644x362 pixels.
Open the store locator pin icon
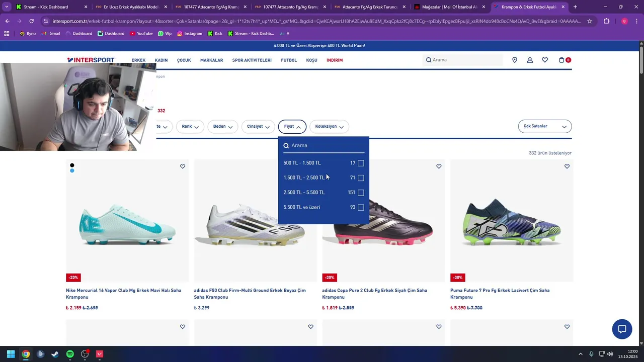click(x=515, y=60)
